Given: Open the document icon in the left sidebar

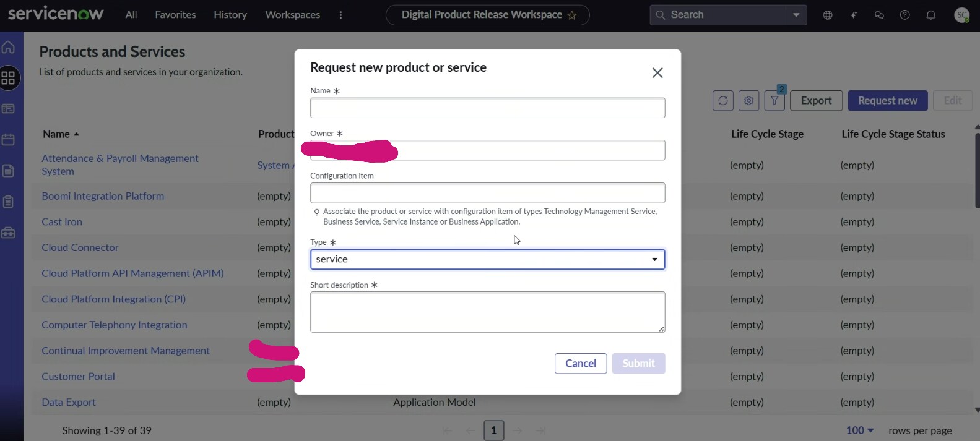Looking at the screenshot, I should (9, 171).
